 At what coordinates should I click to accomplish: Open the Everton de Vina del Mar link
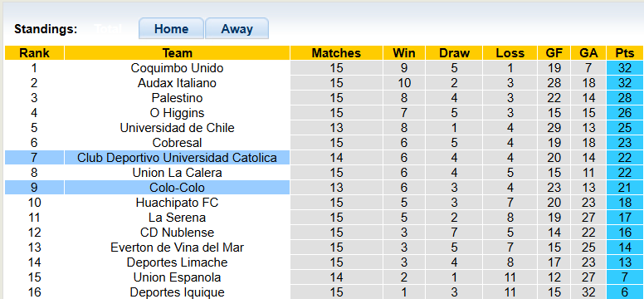tap(177, 248)
